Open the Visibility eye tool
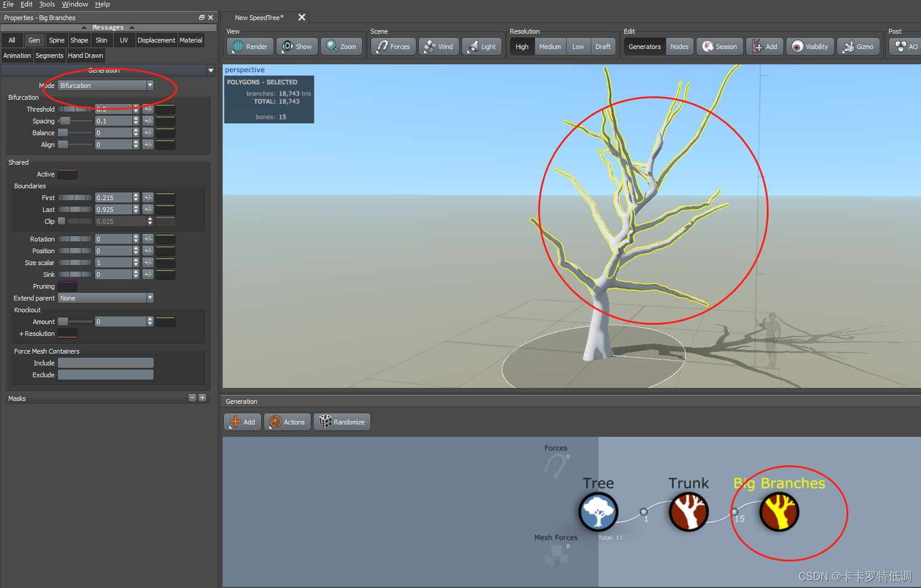The height and width of the screenshot is (588, 921). (x=810, y=47)
